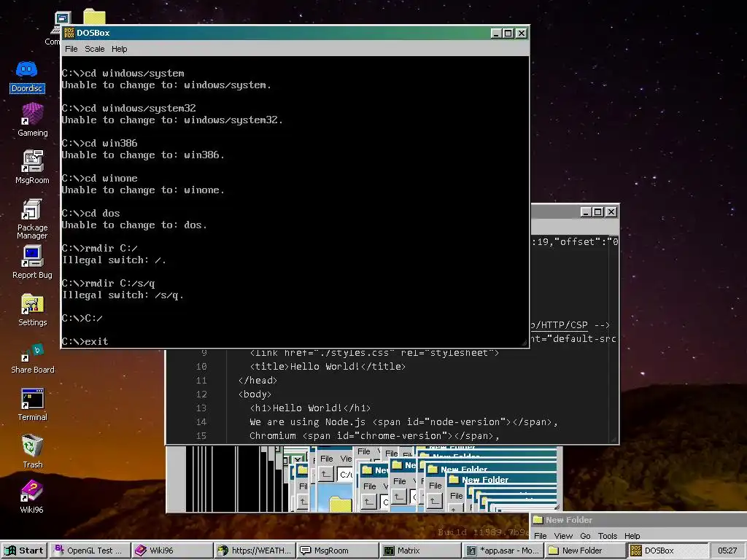This screenshot has height=560, width=747.
Task: Click line number 12 in editor gutter
Action: [201, 394]
